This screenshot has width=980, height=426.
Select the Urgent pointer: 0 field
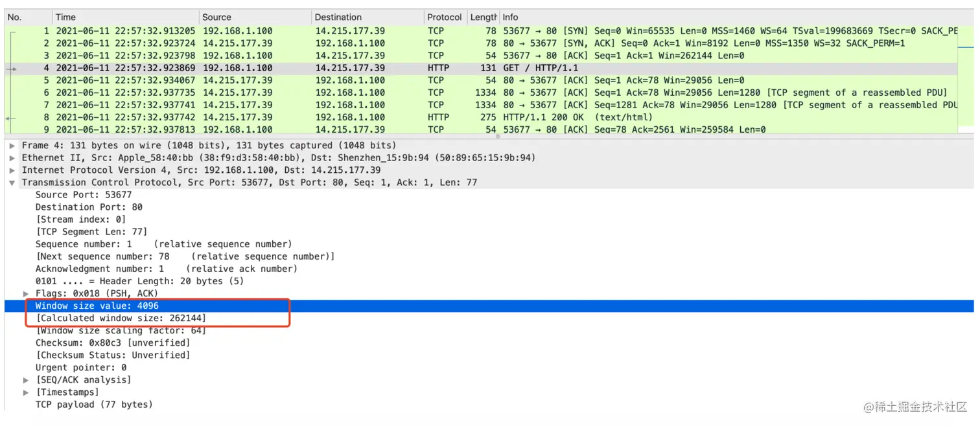pos(81,367)
